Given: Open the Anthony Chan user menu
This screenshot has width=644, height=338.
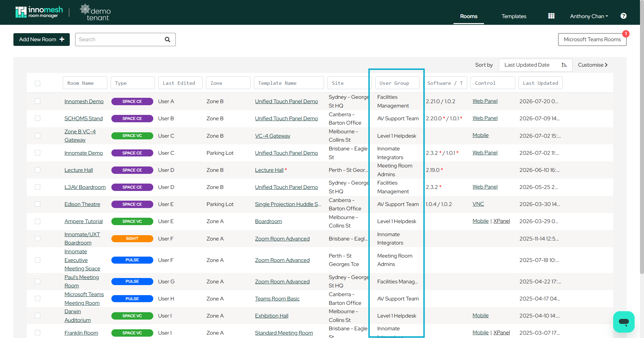Looking at the screenshot, I should click(589, 16).
